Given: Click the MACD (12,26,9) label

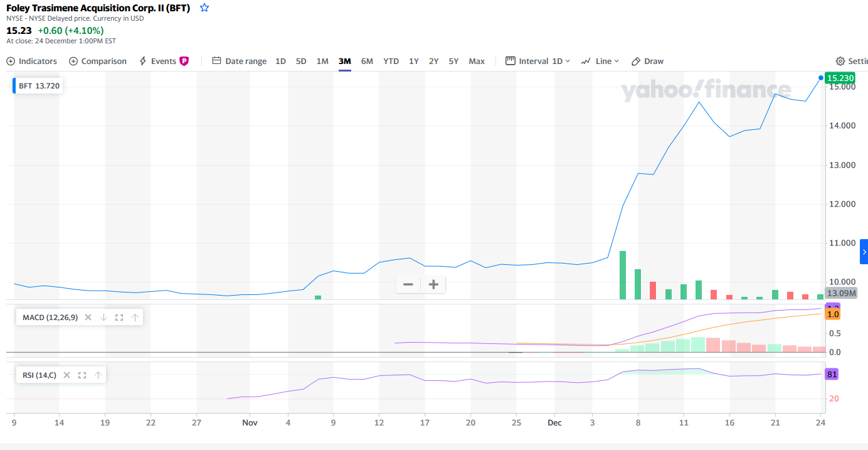Looking at the screenshot, I should 50,318.
